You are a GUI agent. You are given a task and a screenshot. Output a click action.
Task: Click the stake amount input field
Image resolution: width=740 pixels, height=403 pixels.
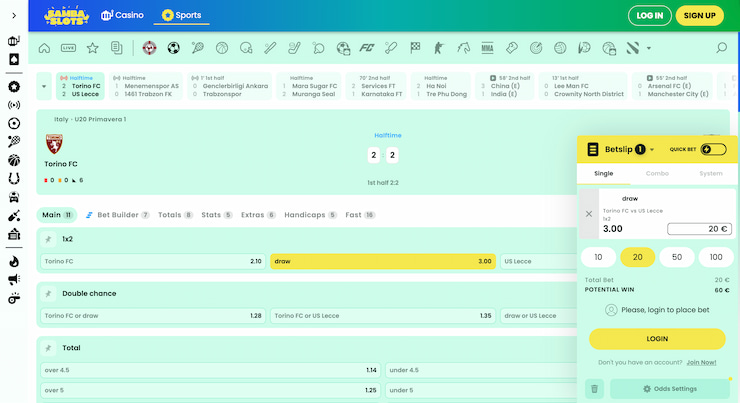(x=699, y=229)
